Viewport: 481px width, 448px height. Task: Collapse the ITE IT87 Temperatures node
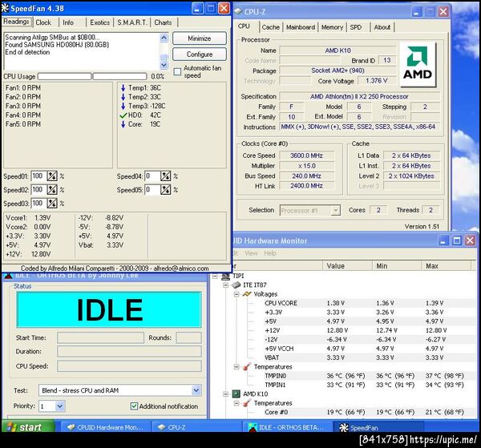(236, 367)
